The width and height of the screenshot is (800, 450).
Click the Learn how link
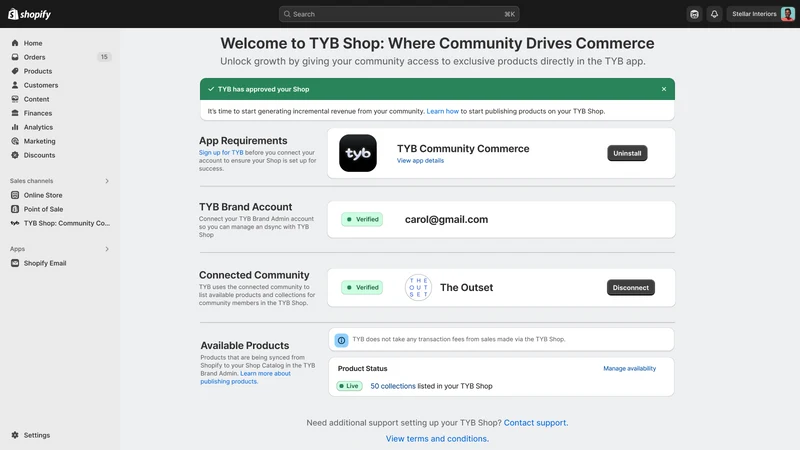tap(442, 111)
